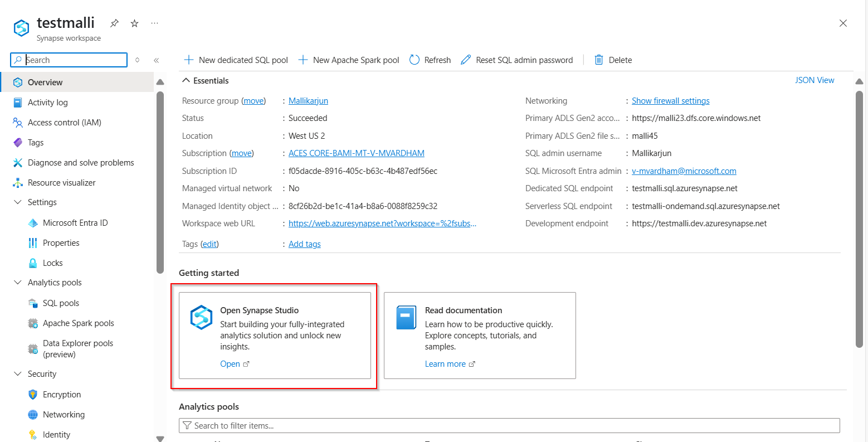Image resolution: width=868 pixels, height=442 pixels.
Task: Click the Apache Spark pools icon
Action: point(33,323)
